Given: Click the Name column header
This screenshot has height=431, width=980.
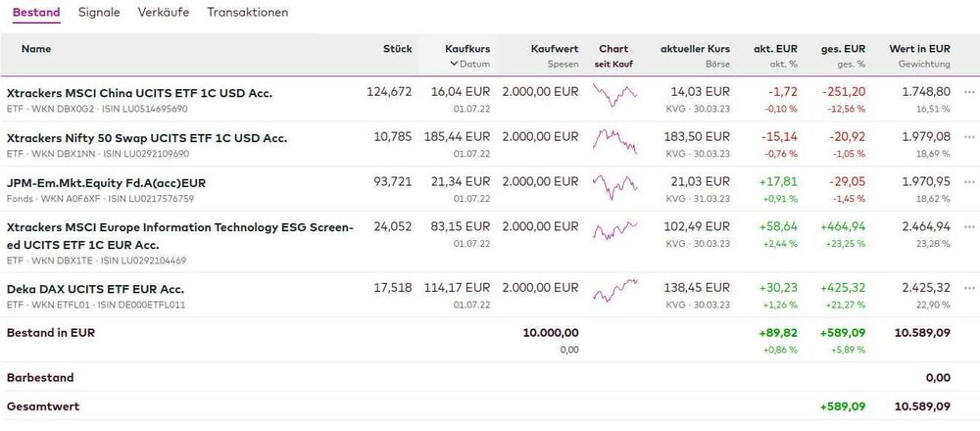Looking at the screenshot, I should [x=36, y=48].
